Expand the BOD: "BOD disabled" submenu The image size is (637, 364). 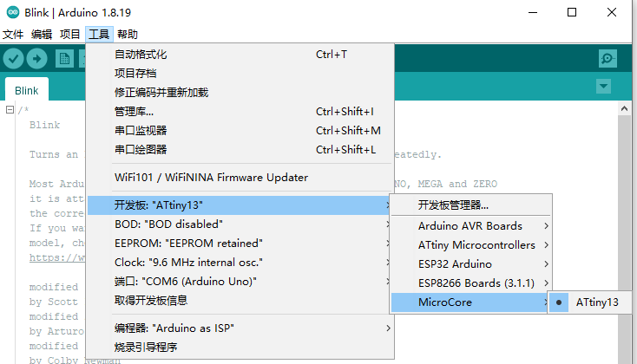pyautogui.click(x=240, y=224)
